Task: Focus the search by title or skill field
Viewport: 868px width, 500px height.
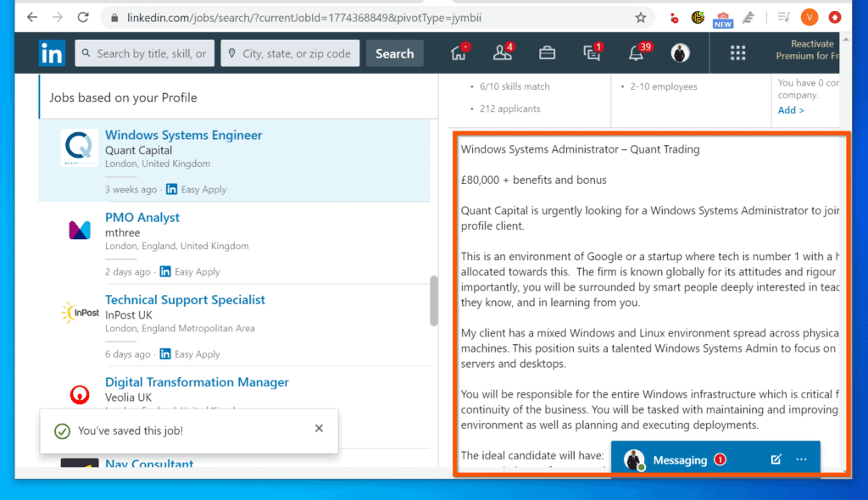Action: coord(144,53)
